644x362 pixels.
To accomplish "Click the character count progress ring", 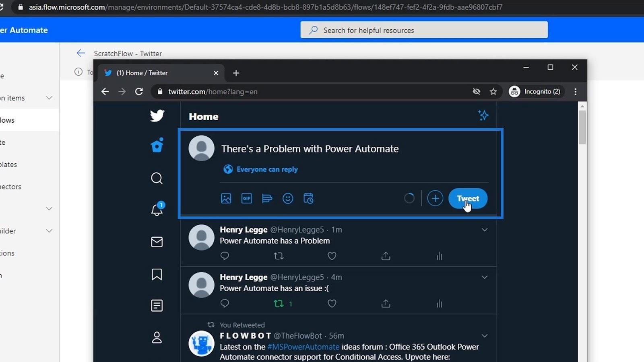I will point(409,198).
